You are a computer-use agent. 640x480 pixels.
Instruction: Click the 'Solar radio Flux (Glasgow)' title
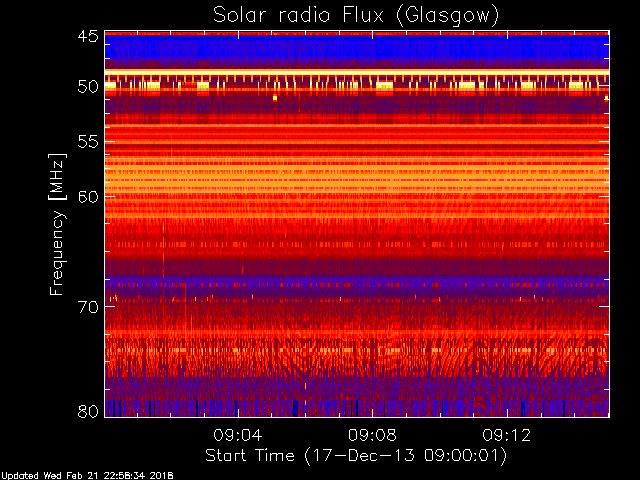pyautogui.click(x=356, y=16)
